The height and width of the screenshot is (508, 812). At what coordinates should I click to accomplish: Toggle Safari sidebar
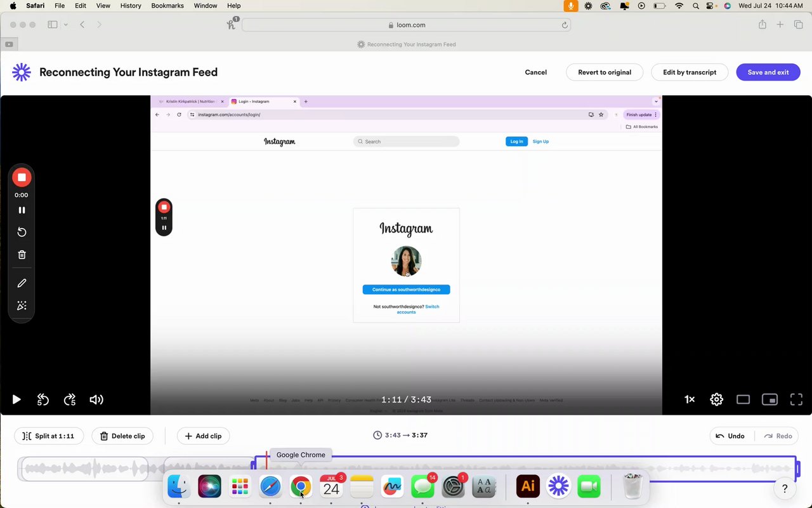click(53, 25)
